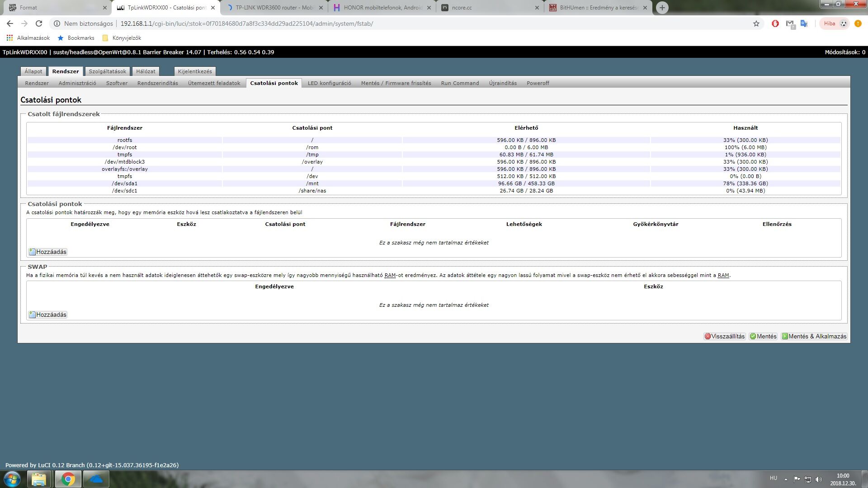Click Mentés & Alkalmazás button
The width and height of the screenshot is (868, 488).
click(x=814, y=336)
